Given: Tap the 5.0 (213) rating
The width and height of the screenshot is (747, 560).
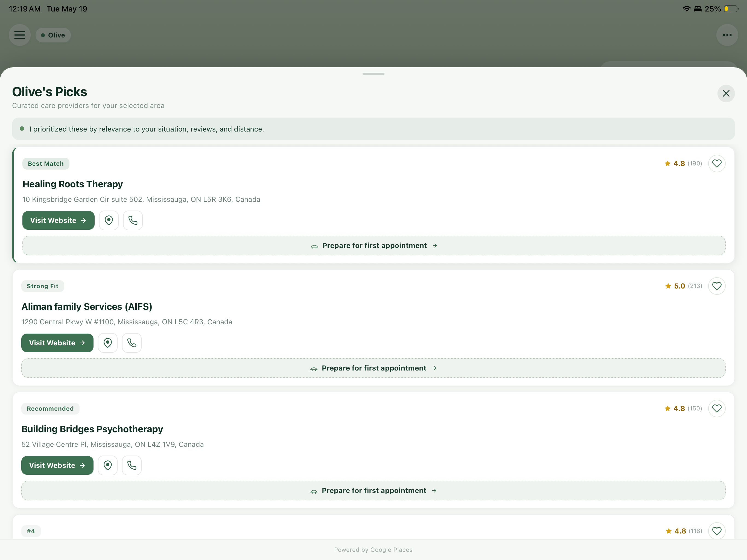Looking at the screenshot, I should coord(684,286).
